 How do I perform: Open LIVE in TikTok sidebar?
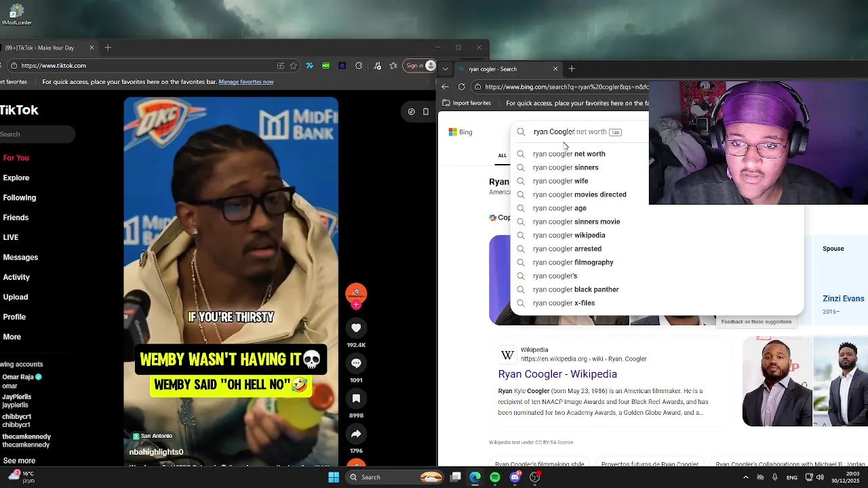[11, 237]
